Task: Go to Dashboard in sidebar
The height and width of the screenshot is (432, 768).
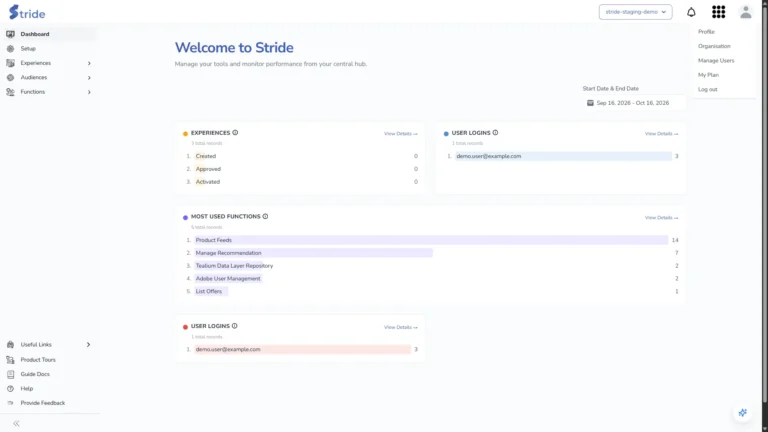Action: (35, 34)
